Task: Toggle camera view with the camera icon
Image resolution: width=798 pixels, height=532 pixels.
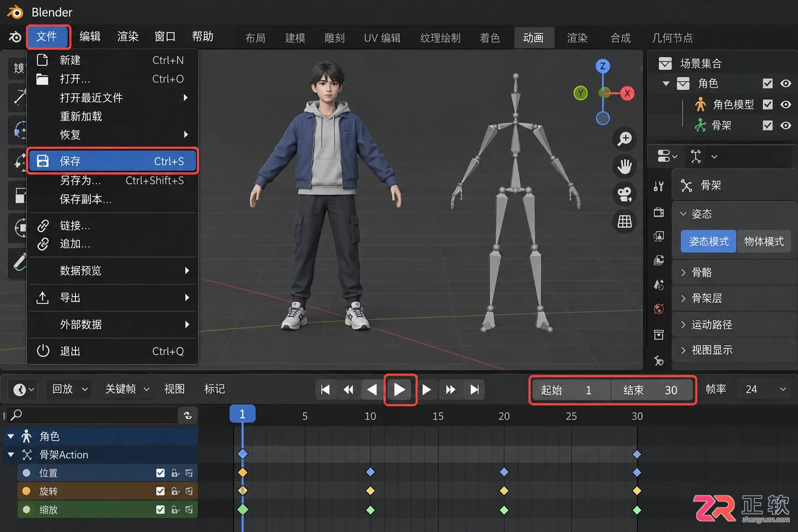Action: click(625, 194)
